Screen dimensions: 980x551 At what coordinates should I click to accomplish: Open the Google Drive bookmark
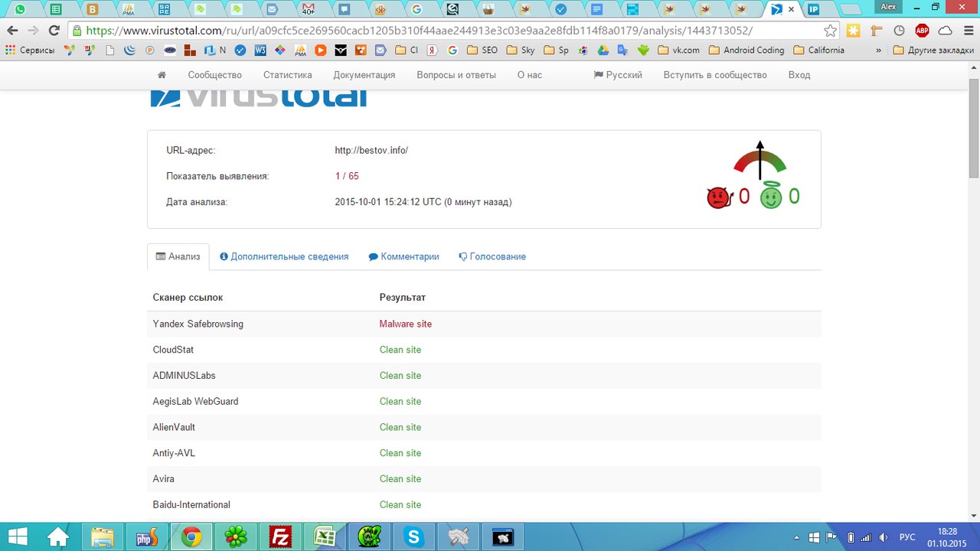[x=603, y=51]
